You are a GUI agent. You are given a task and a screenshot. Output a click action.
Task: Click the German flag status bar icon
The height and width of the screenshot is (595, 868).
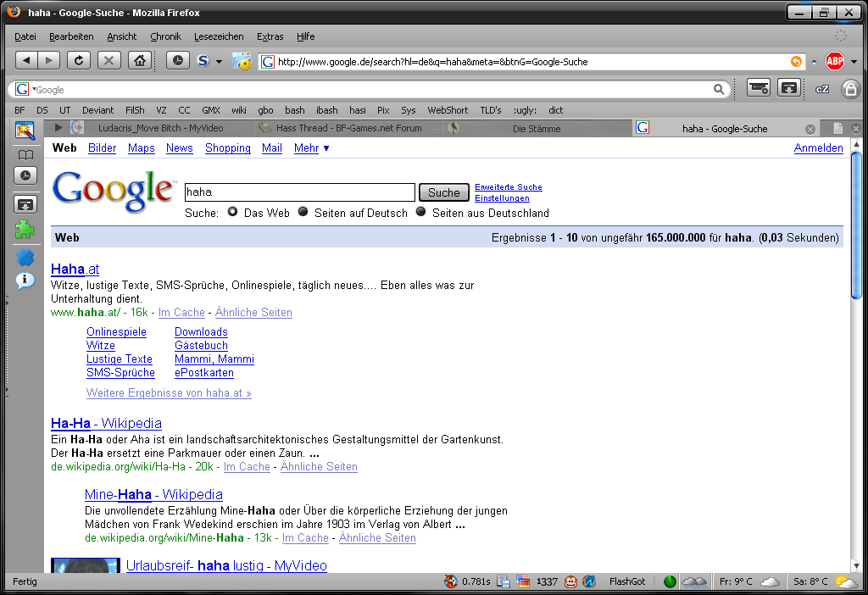click(x=522, y=581)
